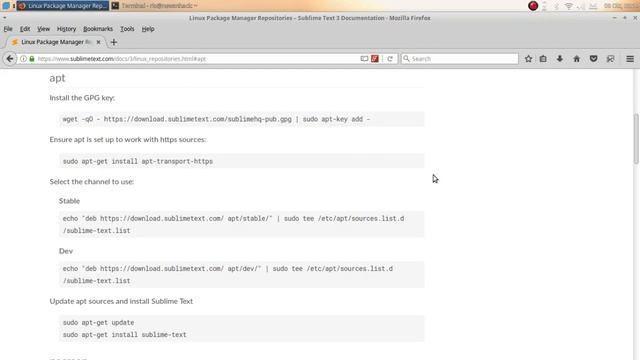The height and width of the screenshot is (360, 640).
Task: Show bookmarks list icon
Action: click(x=543, y=59)
